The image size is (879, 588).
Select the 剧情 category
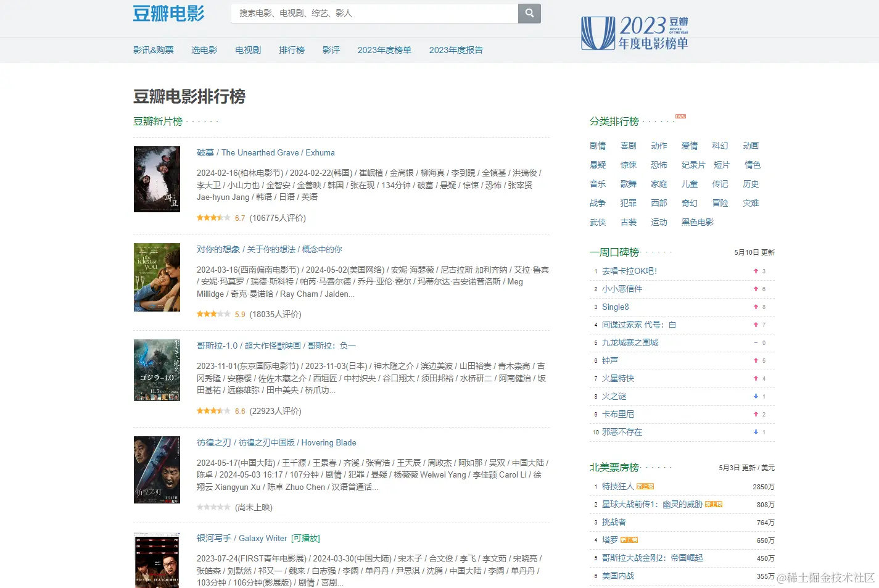coord(598,146)
